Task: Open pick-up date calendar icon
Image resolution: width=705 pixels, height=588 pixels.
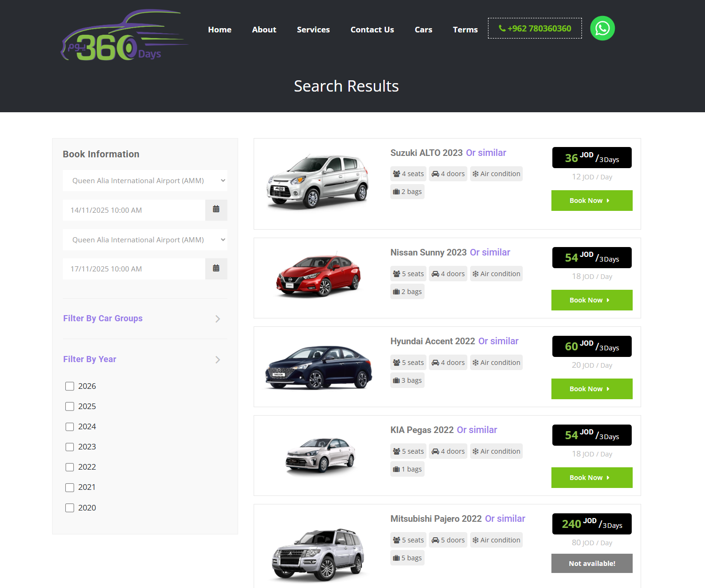Action: 216,209
